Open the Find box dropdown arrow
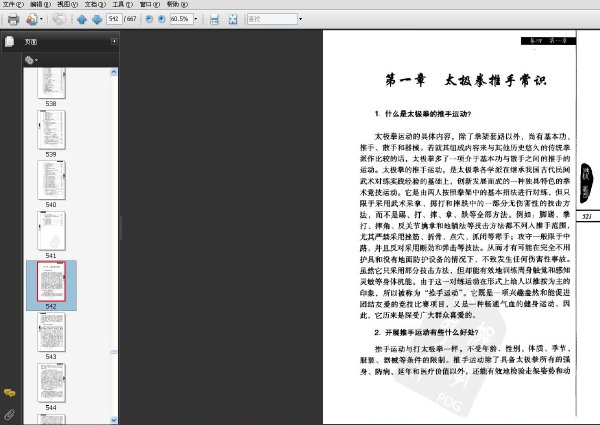Screen dimensions: 600x425 pos(300,19)
